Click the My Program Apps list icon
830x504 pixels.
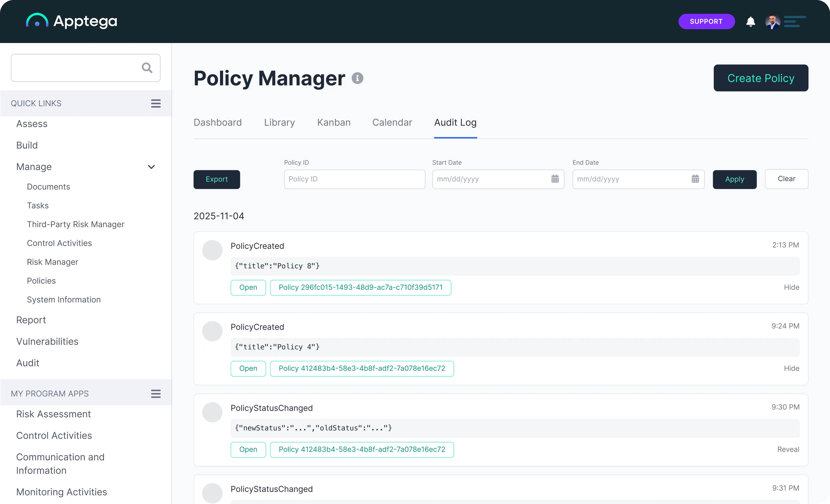pos(155,393)
